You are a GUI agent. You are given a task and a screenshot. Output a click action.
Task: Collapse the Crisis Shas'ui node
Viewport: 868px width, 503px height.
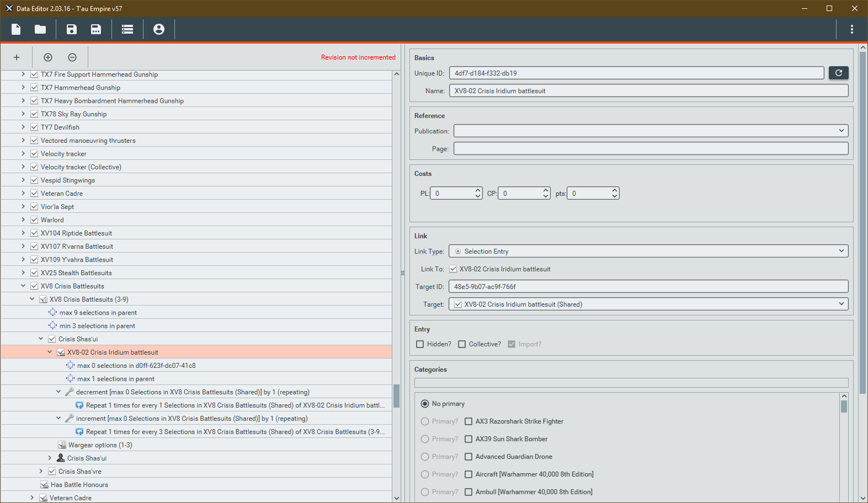pos(41,339)
